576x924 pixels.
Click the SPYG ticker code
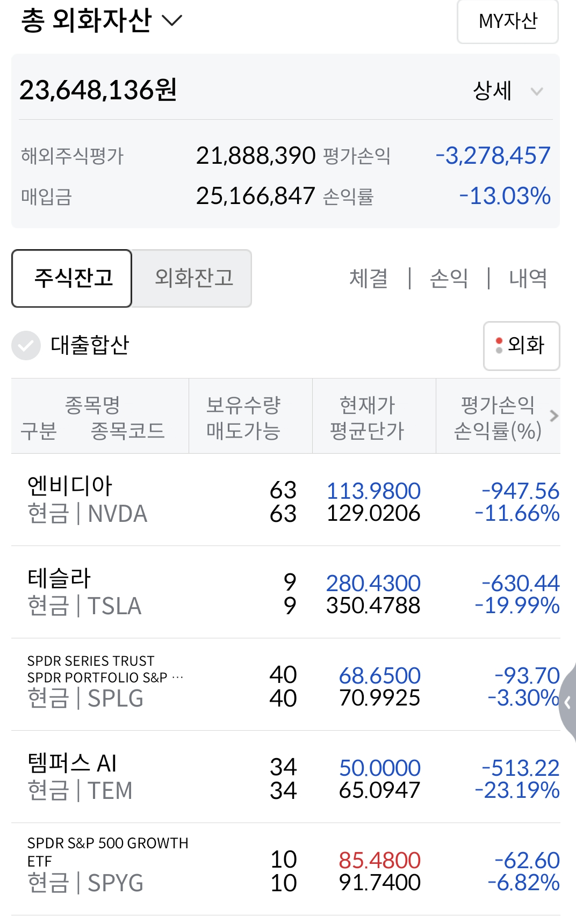click(x=116, y=883)
